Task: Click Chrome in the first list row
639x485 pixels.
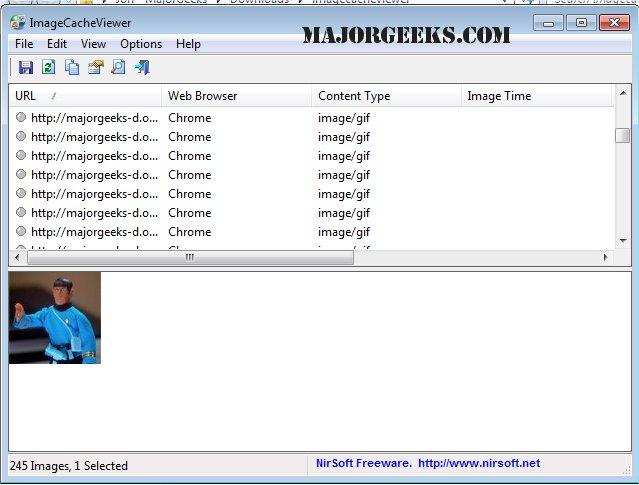Action: click(x=190, y=118)
